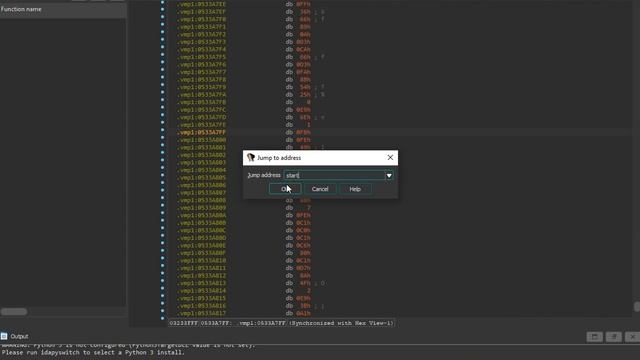This screenshot has height=360, width=640.
Task: Select disassembly line .vmp1:0533A80B
Action: [202, 223]
